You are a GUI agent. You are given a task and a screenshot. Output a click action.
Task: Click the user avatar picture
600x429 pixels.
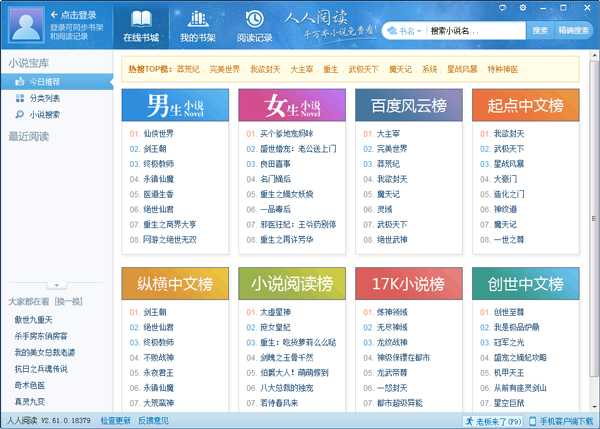coord(21,24)
